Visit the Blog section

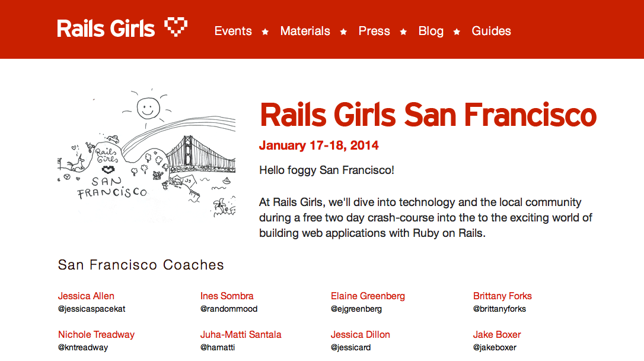(x=431, y=31)
